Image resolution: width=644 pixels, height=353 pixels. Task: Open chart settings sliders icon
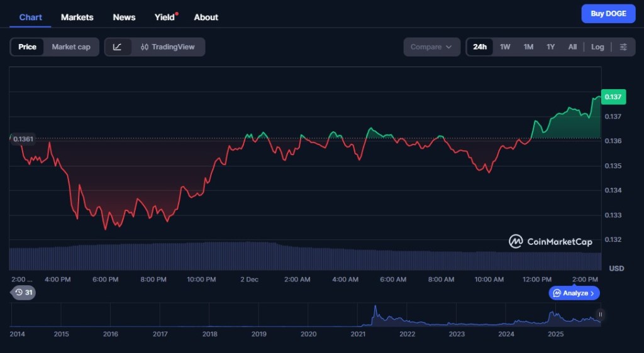pyautogui.click(x=623, y=46)
